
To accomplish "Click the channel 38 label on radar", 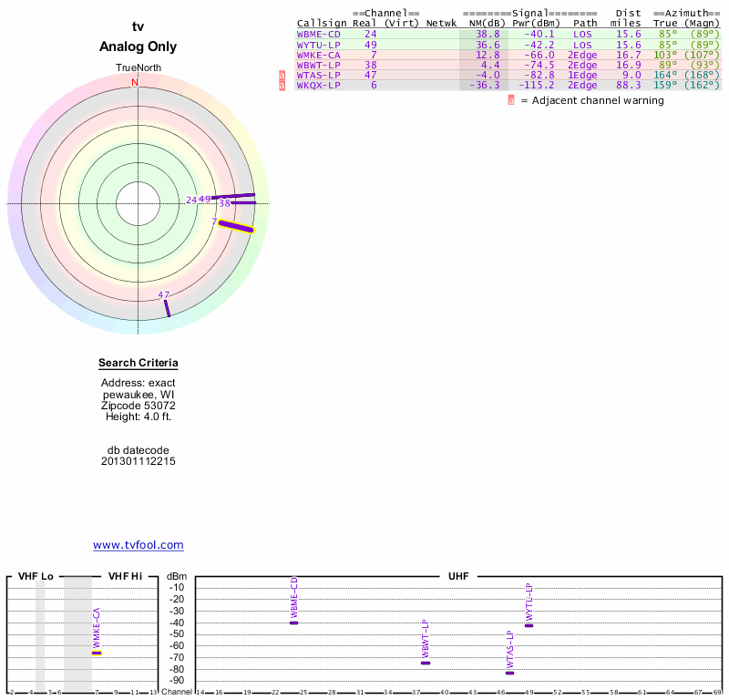I will 224,203.
